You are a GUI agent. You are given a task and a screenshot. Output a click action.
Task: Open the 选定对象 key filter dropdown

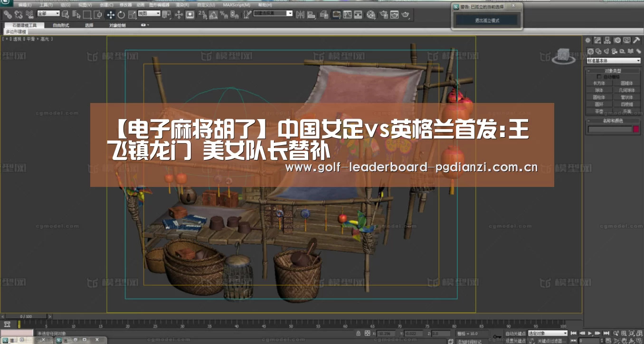548,334
